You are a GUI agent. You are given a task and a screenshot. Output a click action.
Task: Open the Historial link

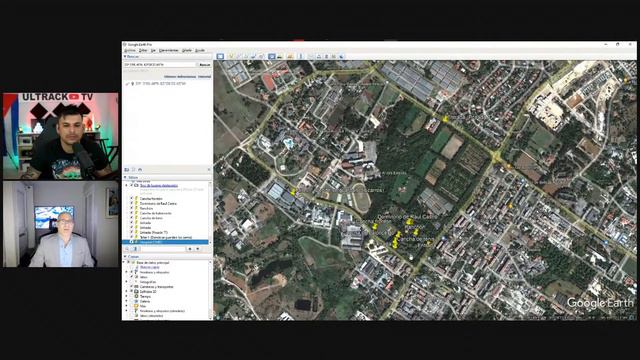(x=204, y=76)
